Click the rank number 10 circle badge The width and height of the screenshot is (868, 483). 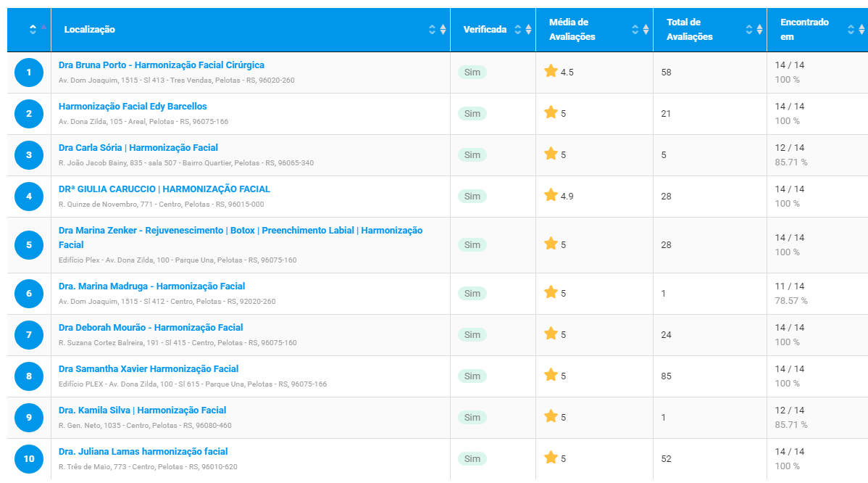(x=29, y=458)
